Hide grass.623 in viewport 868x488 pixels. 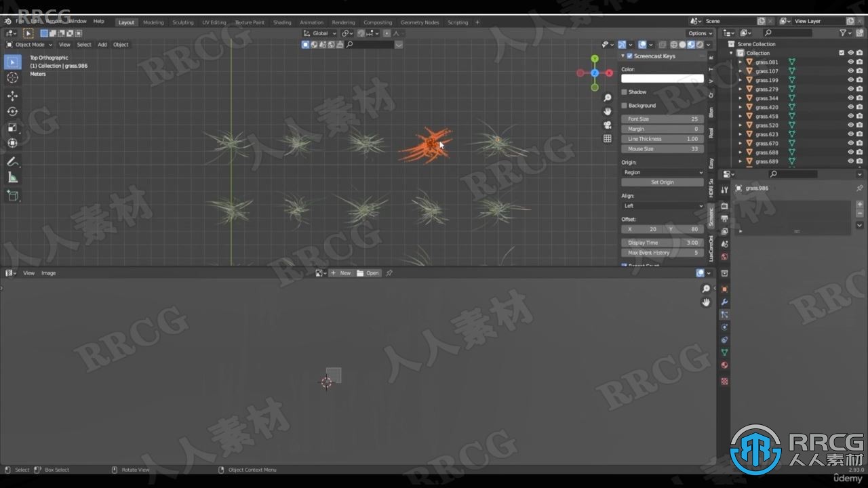click(x=850, y=134)
